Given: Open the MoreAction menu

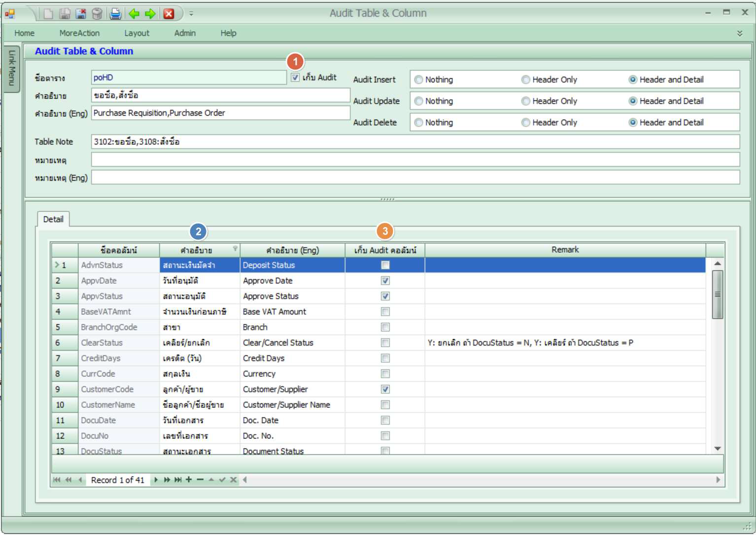Looking at the screenshot, I should [79, 33].
